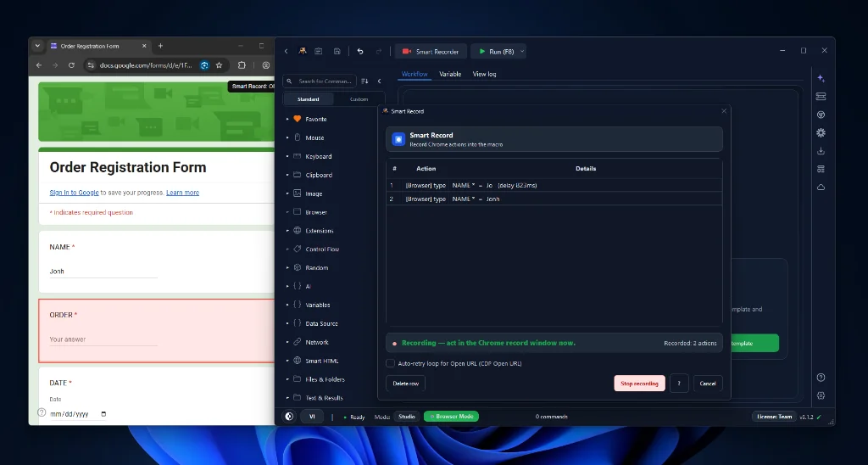Select recorded action row 2 typing Jonh

coord(554,199)
